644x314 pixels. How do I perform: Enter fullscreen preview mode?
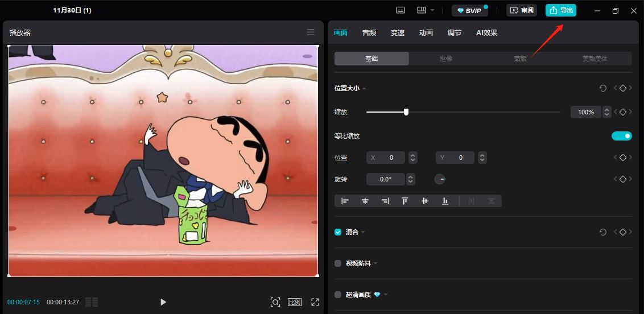pos(315,302)
